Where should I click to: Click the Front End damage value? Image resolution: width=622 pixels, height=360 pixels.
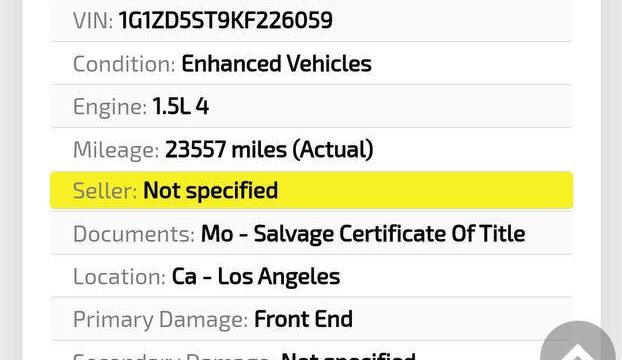tap(303, 319)
